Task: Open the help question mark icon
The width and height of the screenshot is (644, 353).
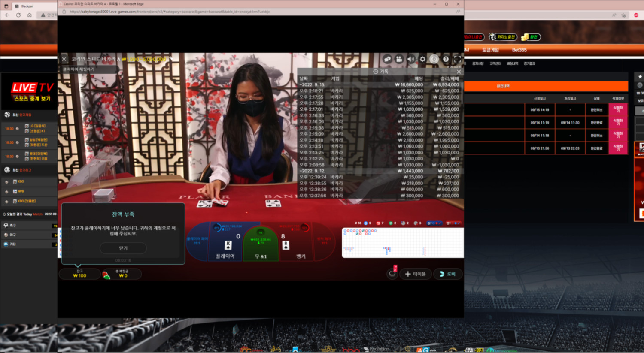Action: [446, 59]
